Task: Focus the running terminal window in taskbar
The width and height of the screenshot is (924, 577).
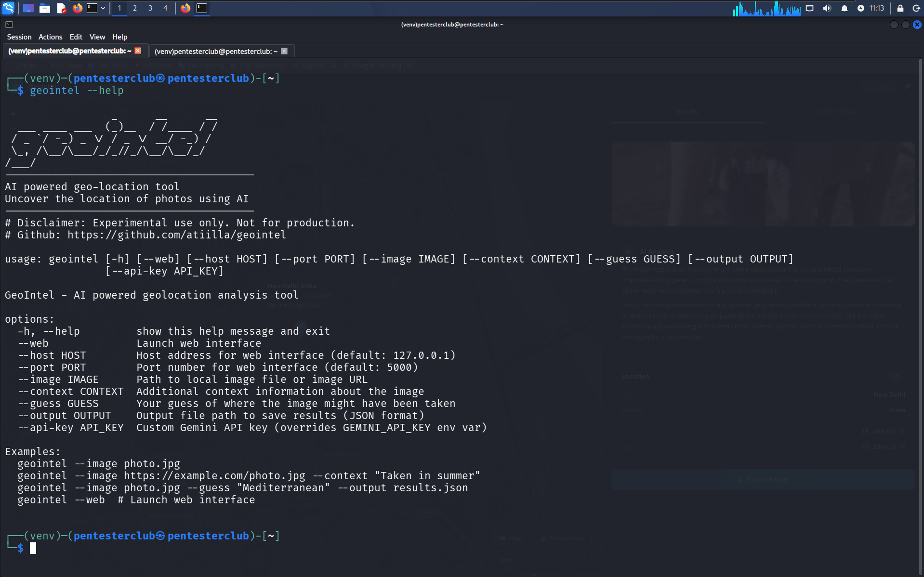Action: (x=202, y=8)
